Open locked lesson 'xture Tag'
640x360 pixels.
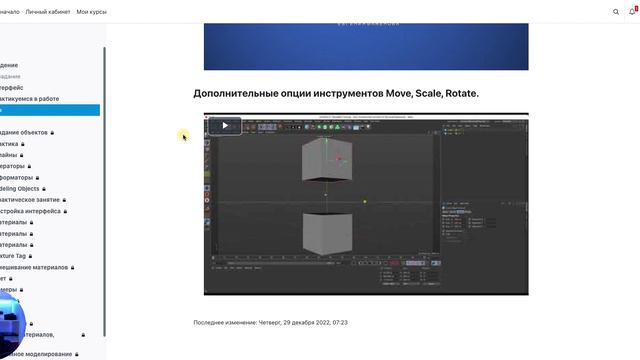coord(13,256)
